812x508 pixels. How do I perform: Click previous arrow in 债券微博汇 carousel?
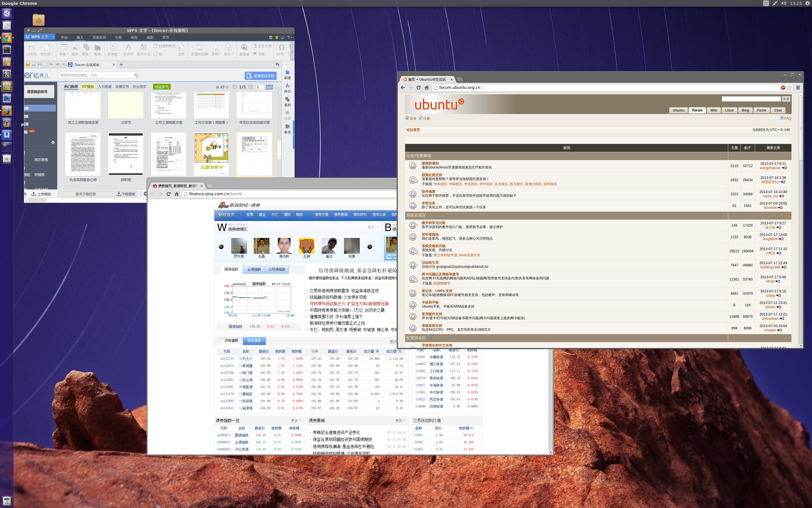coord(221,247)
